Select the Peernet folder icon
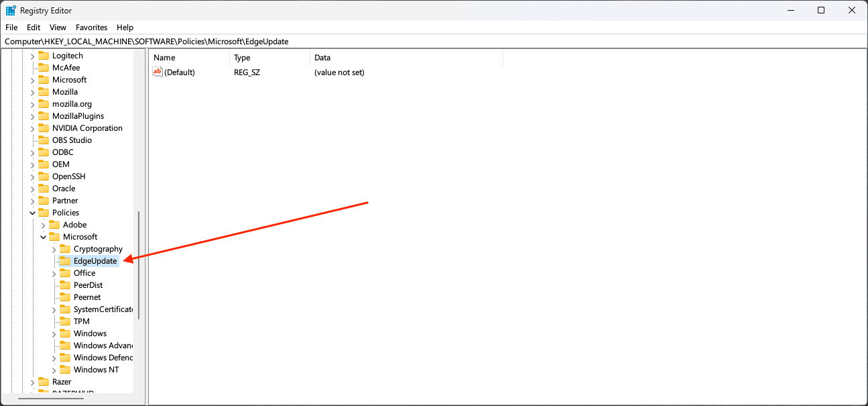 65,297
